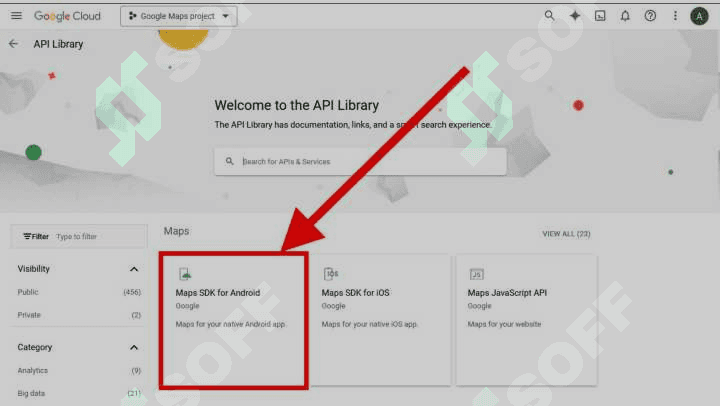720x406 pixels.
Task: Click the JS icon on Maps JavaScript card
Action: (477, 274)
